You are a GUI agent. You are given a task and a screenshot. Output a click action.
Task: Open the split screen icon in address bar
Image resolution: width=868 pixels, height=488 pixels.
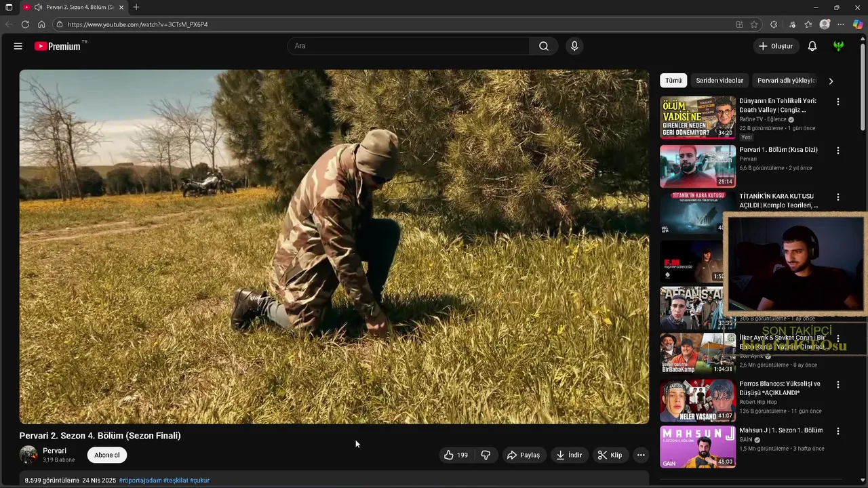tap(739, 24)
